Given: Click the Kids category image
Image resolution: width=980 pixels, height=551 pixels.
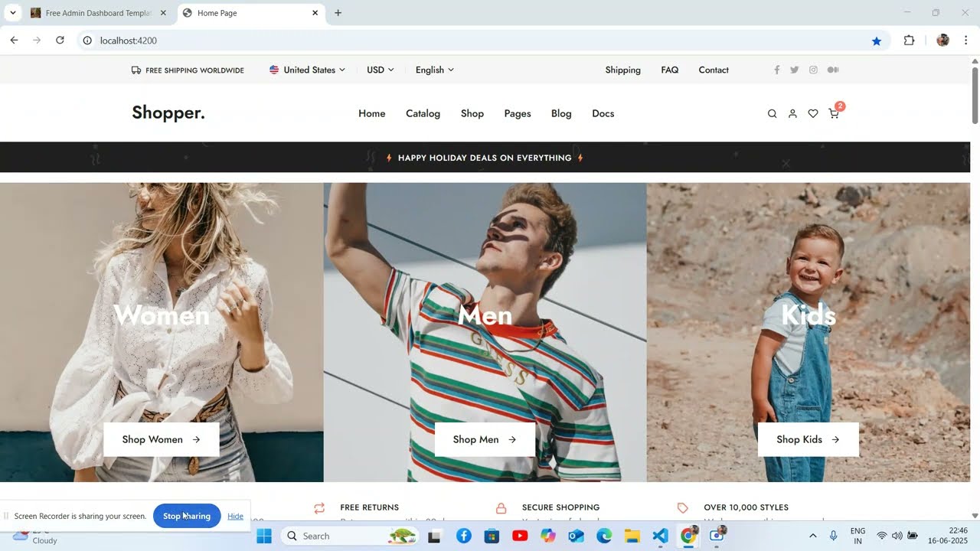Looking at the screenshot, I should (x=808, y=332).
